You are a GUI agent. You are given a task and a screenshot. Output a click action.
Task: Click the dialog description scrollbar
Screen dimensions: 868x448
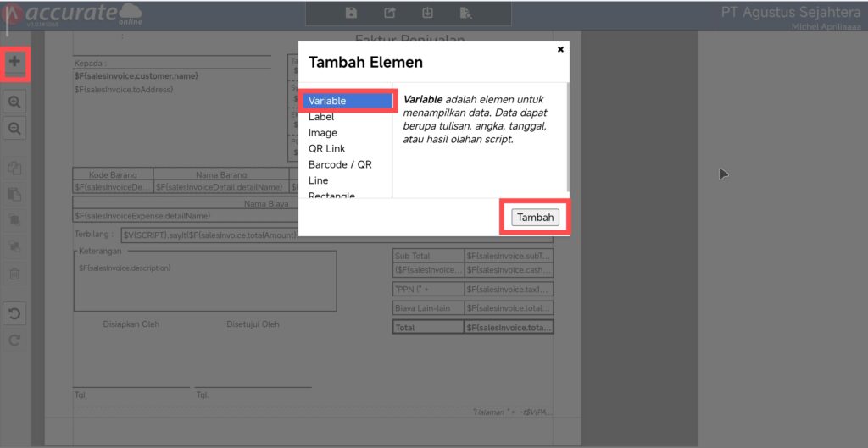coord(567,137)
